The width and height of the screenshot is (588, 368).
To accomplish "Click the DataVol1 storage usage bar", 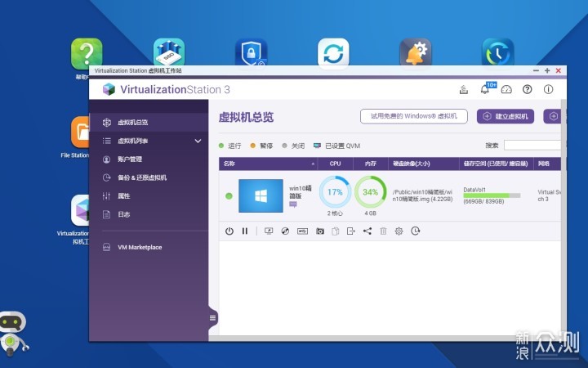I will (492, 195).
